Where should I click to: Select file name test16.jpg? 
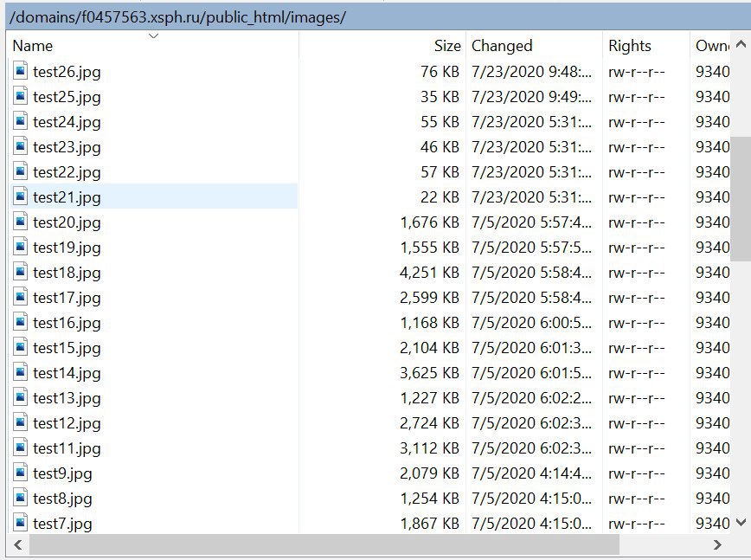coord(67,322)
